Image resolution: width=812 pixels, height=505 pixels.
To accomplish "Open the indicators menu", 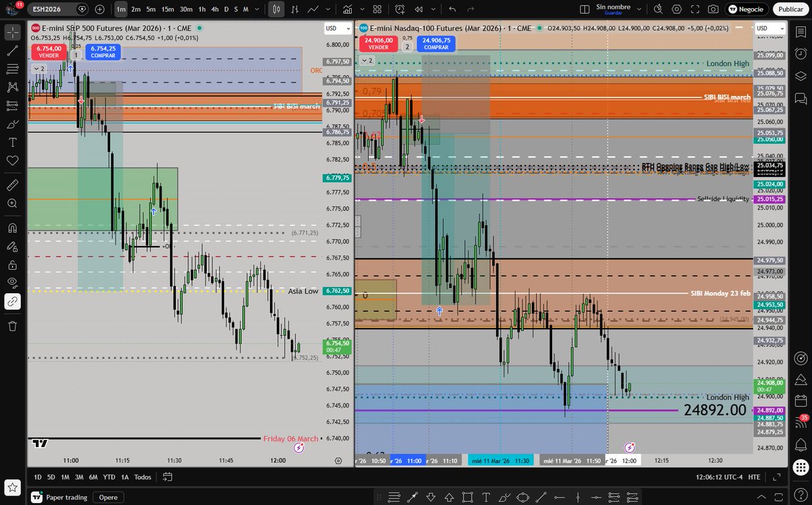I will coord(347,9).
